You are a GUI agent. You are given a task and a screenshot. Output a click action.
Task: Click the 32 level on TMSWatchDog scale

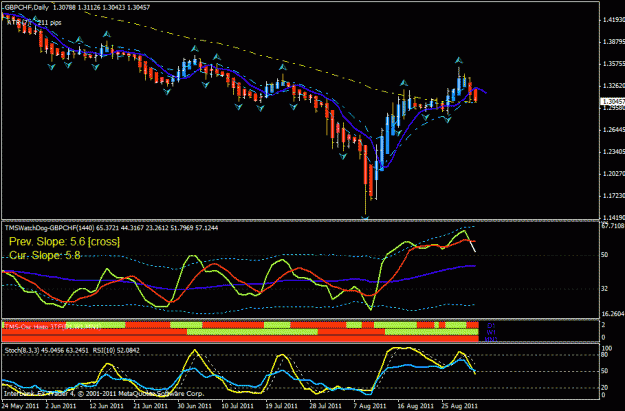pyautogui.click(x=605, y=289)
